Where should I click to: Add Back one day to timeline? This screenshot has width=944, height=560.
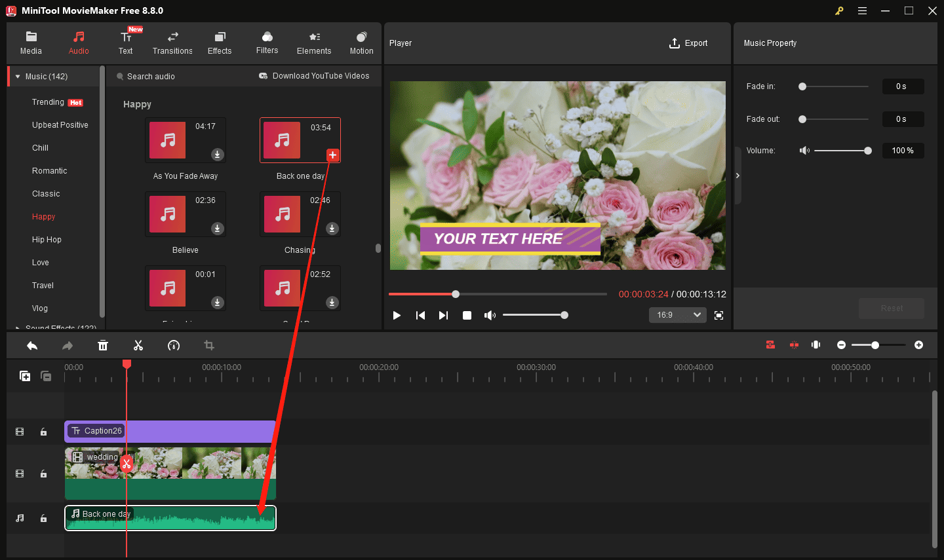(332, 155)
